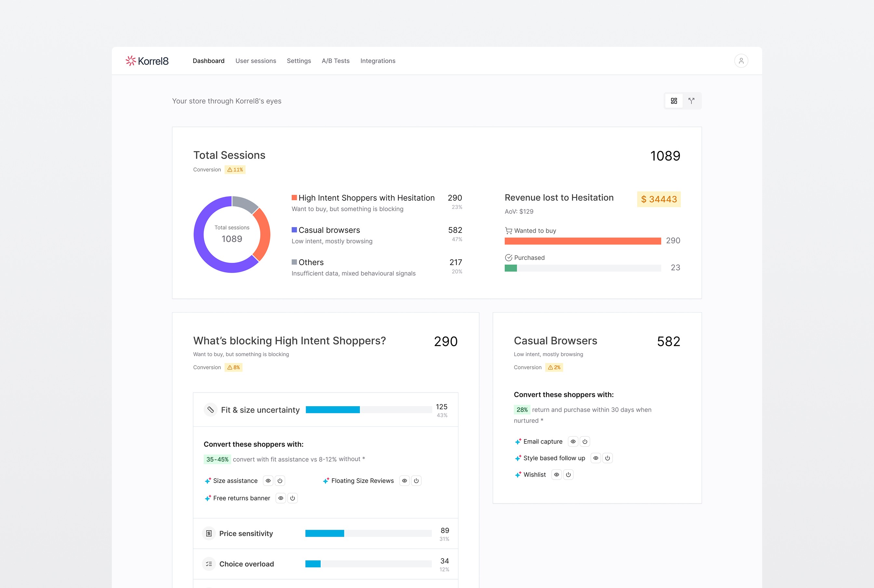Switch to flow branch view icon
Viewport: 874px width, 588px height.
point(691,101)
